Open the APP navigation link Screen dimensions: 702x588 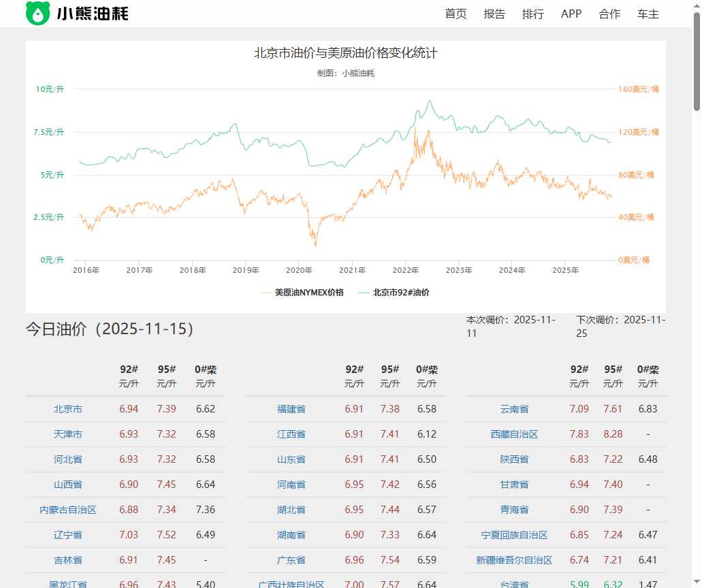[x=571, y=14]
